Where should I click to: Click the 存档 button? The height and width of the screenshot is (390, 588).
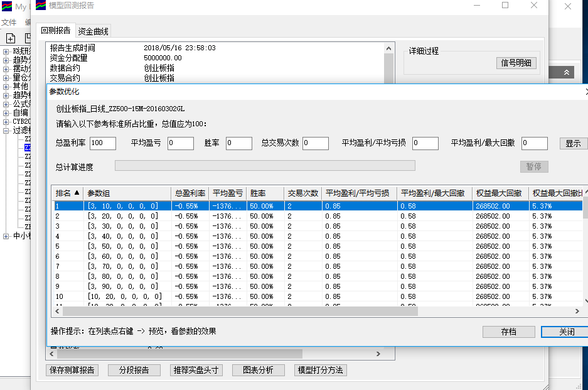click(x=508, y=332)
